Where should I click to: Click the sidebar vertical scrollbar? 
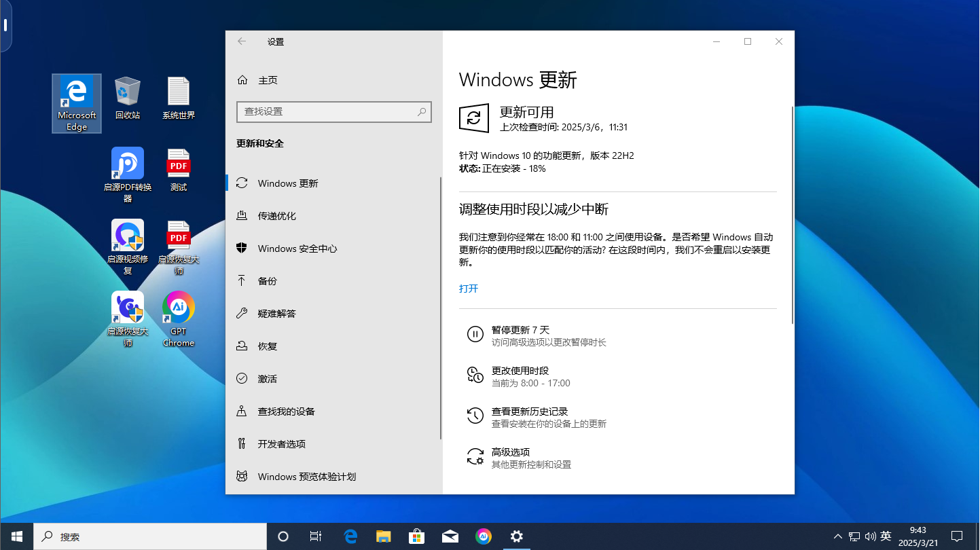pos(441,308)
